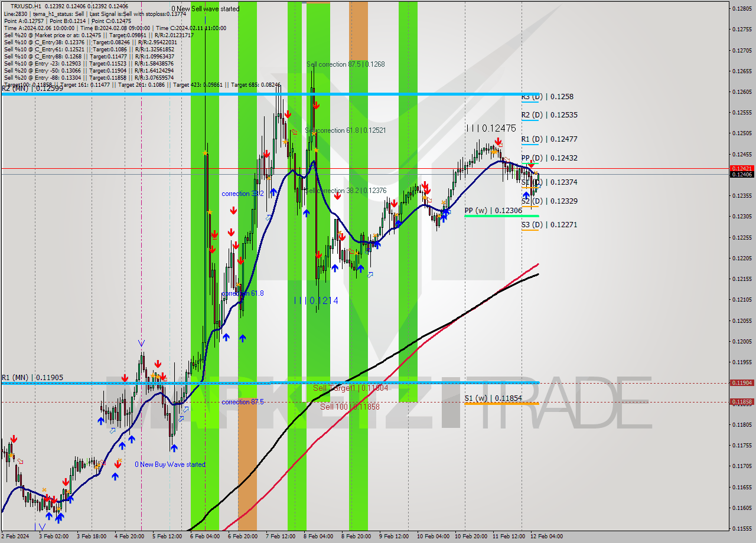The width and height of the screenshot is (756, 543).
Task: Click the 'Line:2830 | tema_h1_status: Sell' info line
Action: pos(94,14)
